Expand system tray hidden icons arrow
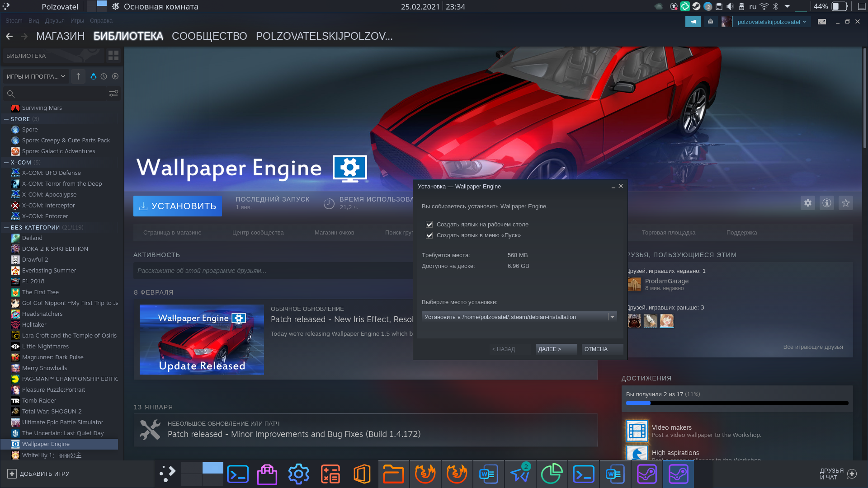 pyautogui.click(x=787, y=6)
